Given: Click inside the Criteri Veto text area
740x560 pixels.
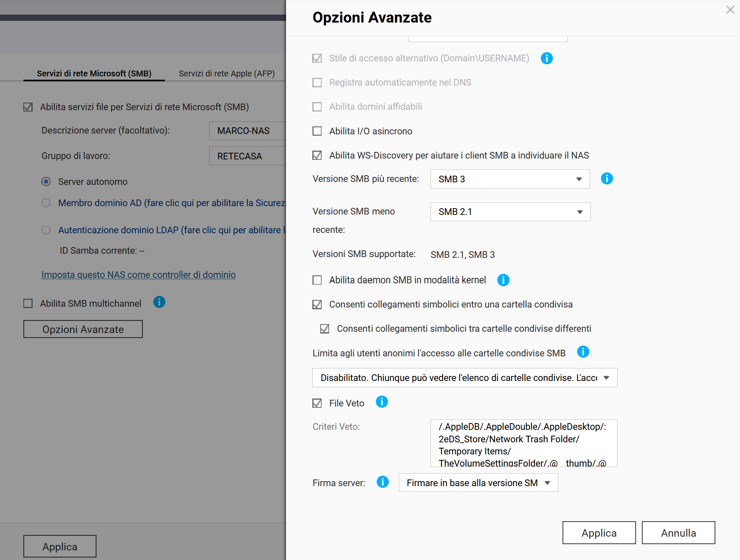Looking at the screenshot, I should click(x=523, y=443).
